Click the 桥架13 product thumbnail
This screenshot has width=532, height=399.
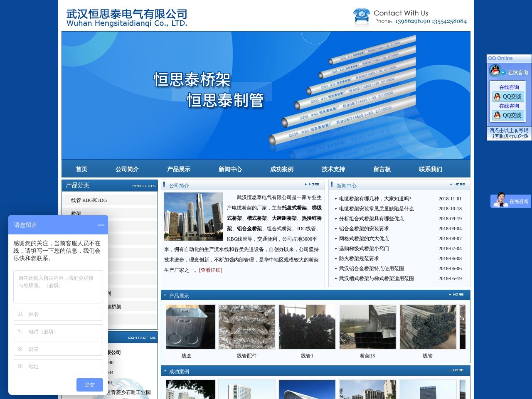point(367,327)
